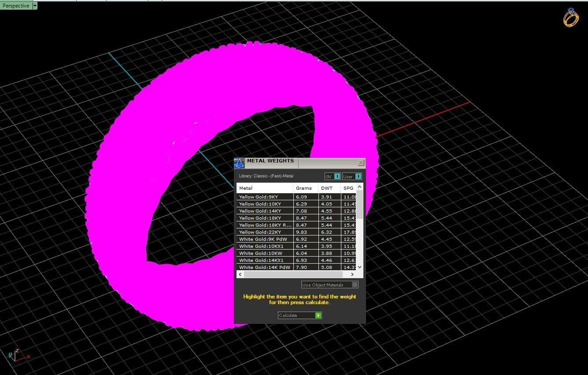Click the Metal column header

265,188
